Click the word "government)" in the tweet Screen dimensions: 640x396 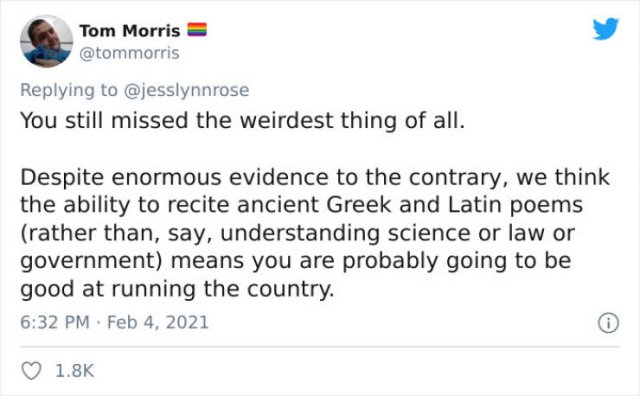92,261
